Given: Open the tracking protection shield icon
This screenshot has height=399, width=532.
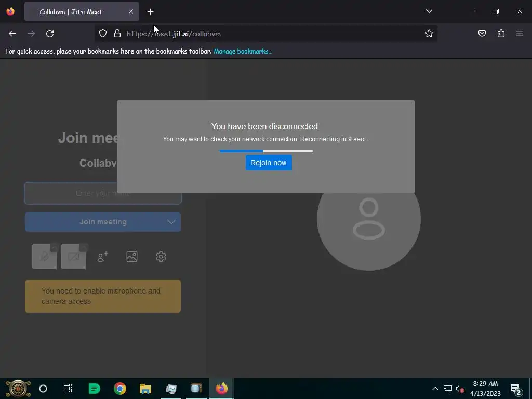Looking at the screenshot, I should click(103, 33).
